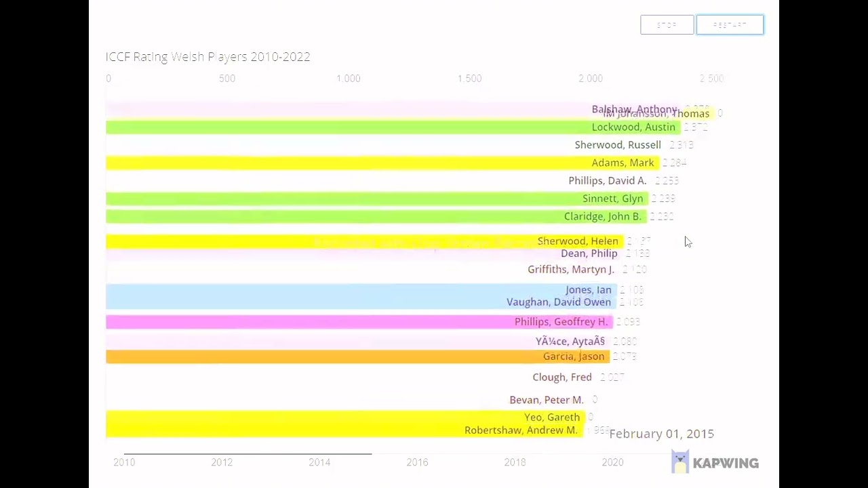The width and height of the screenshot is (868, 488).
Task: Click the 500 axis tick label
Action: pos(227,79)
